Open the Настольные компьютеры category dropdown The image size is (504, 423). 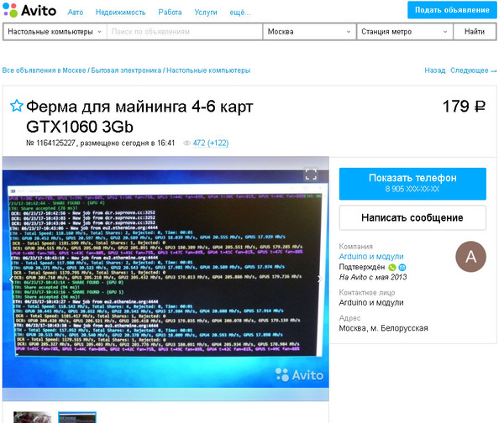(54, 31)
